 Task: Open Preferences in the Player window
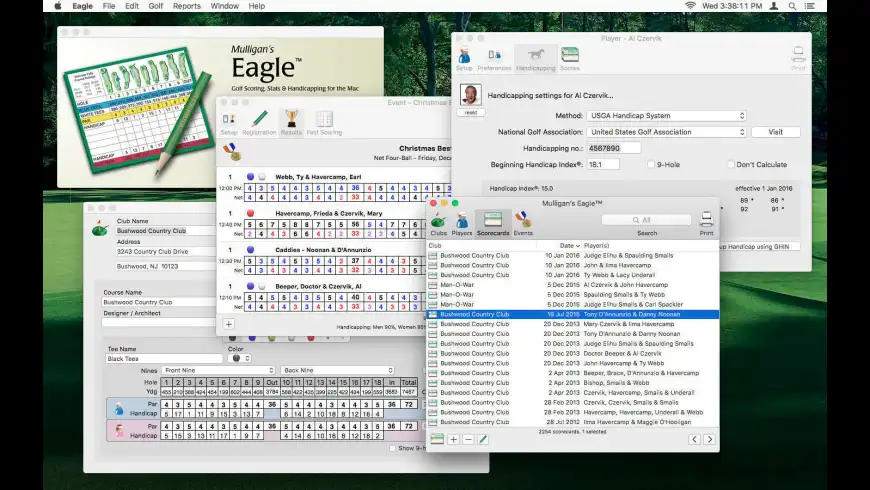[x=494, y=59]
